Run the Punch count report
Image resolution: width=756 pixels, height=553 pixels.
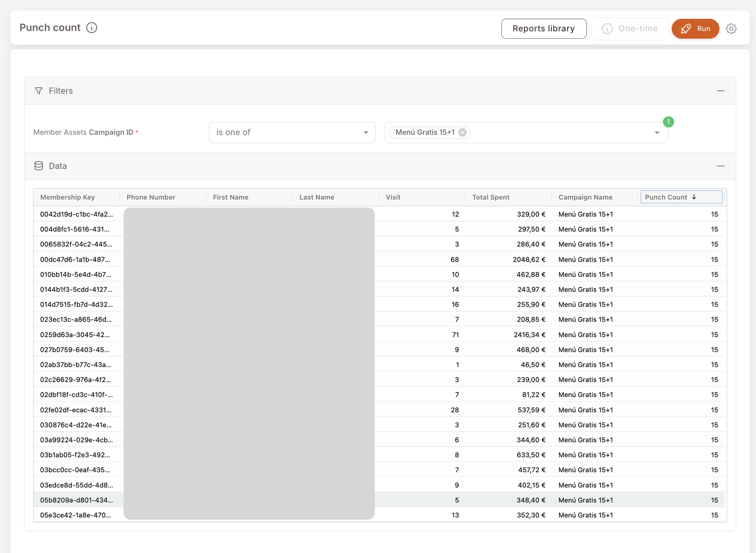(695, 29)
